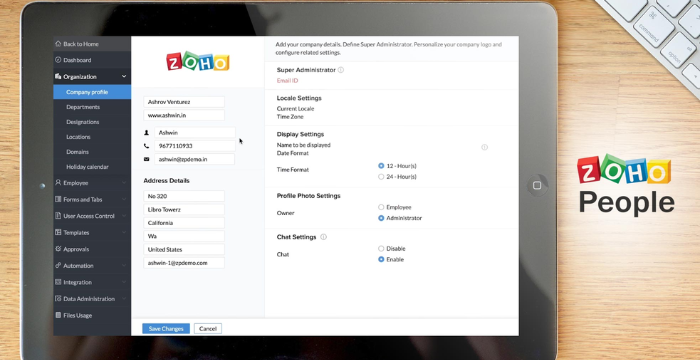Screen dimensions: 700x360
Task: Click the Forms and Tabs icon
Action: [58, 199]
